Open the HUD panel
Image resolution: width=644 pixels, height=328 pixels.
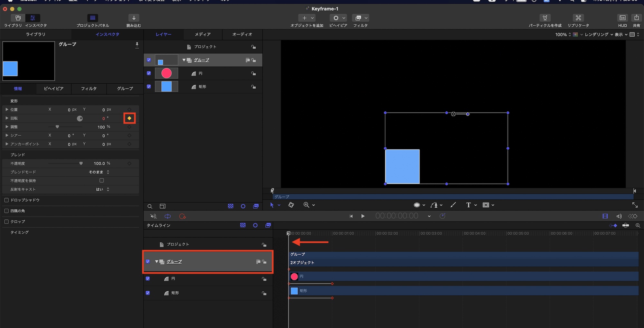[x=622, y=18]
